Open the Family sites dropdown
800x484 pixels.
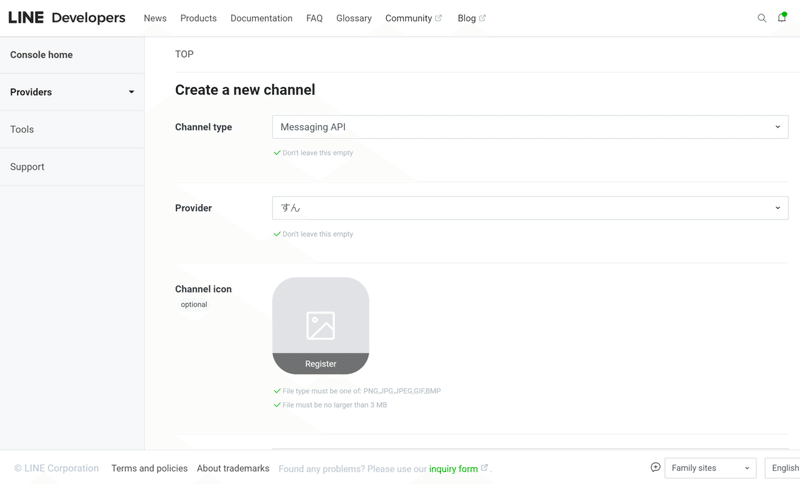(x=710, y=468)
